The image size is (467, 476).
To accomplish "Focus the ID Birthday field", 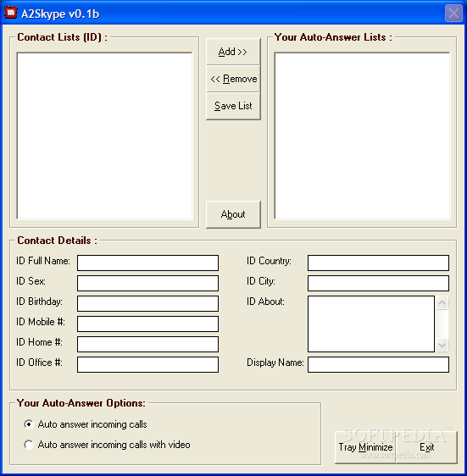I will (147, 303).
